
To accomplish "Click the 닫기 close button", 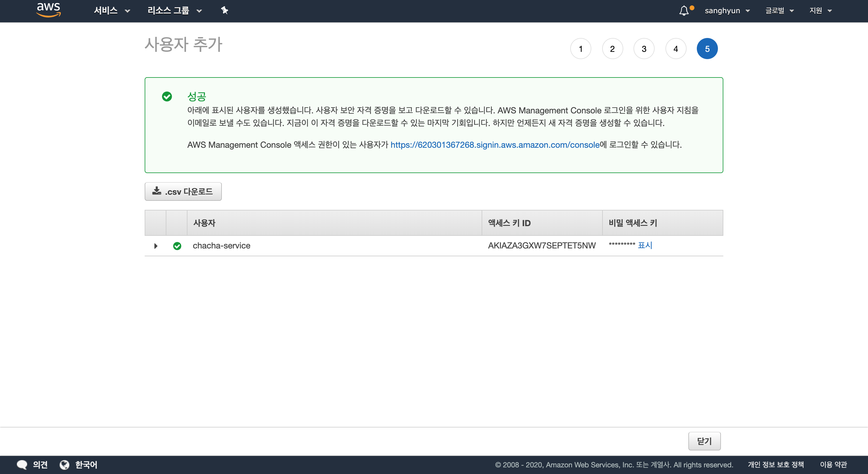I will (x=704, y=441).
